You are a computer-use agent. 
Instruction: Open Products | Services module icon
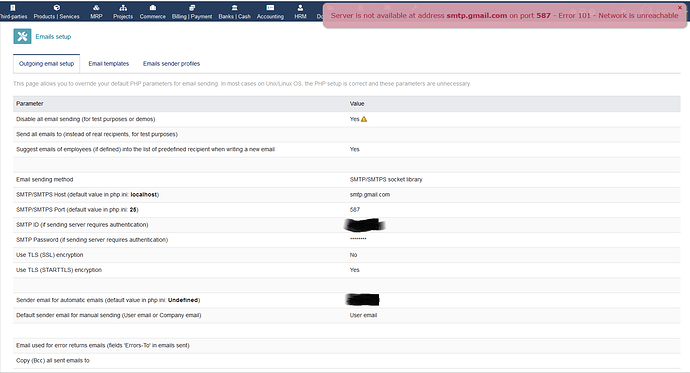tap(57, 7)
